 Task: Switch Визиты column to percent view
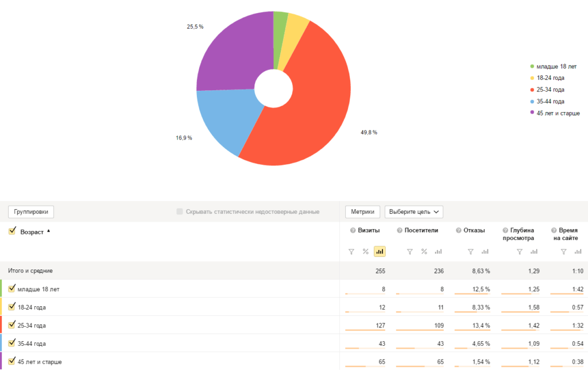coord(365,252)
